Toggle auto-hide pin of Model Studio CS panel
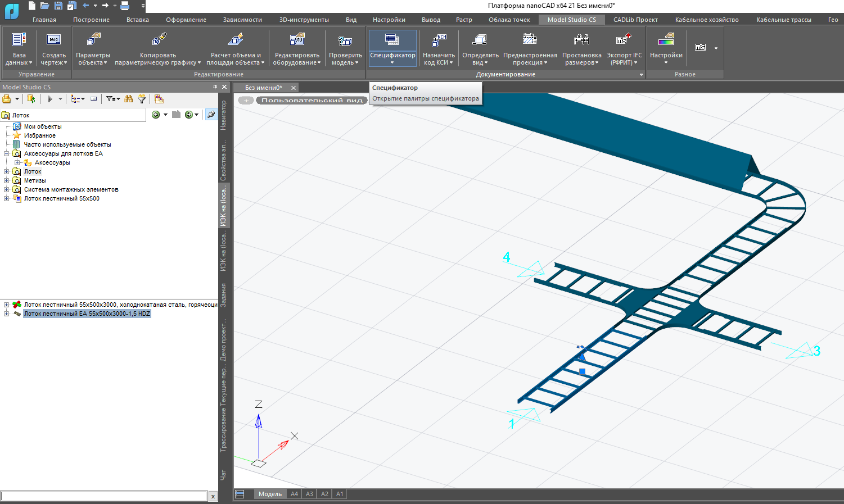Image resolution: width=844 pixels, height=504 pixels. 215,87
